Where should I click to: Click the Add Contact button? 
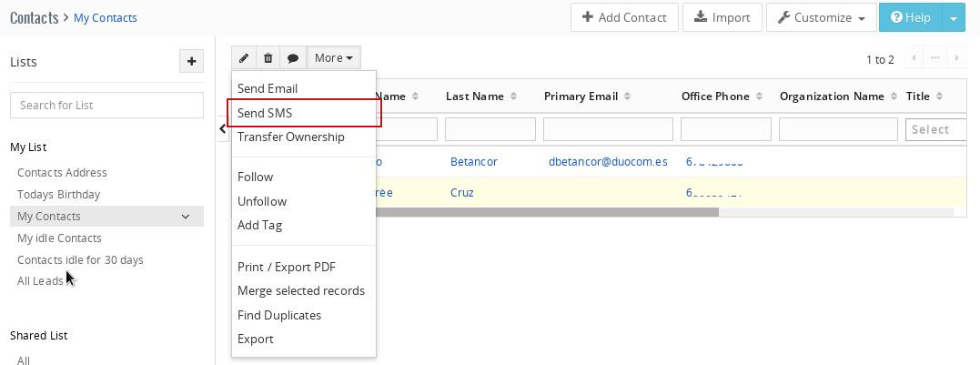point(624,17)
